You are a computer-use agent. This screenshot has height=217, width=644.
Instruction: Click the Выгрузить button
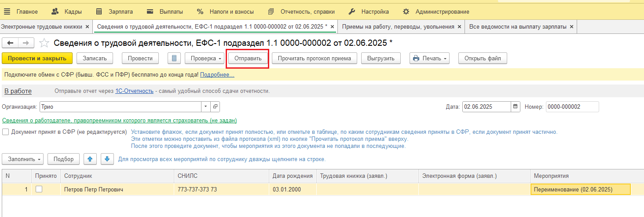click(x=381, y=58)
